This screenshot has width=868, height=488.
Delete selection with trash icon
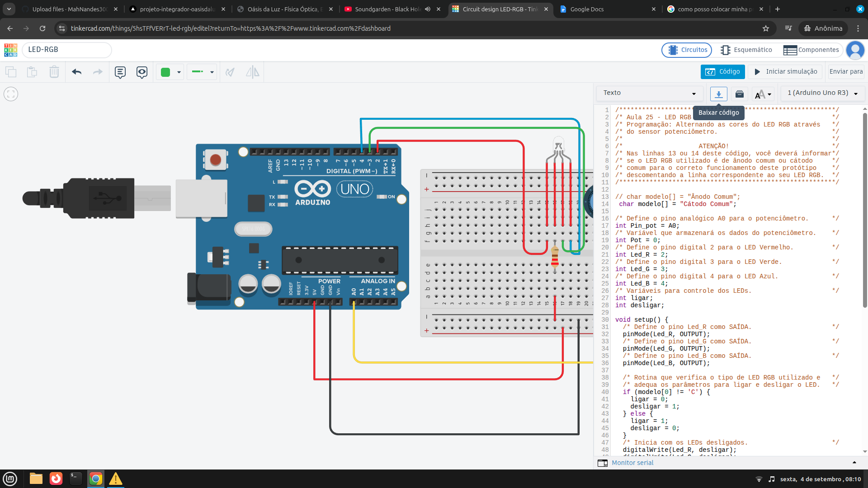coord(54,72)
